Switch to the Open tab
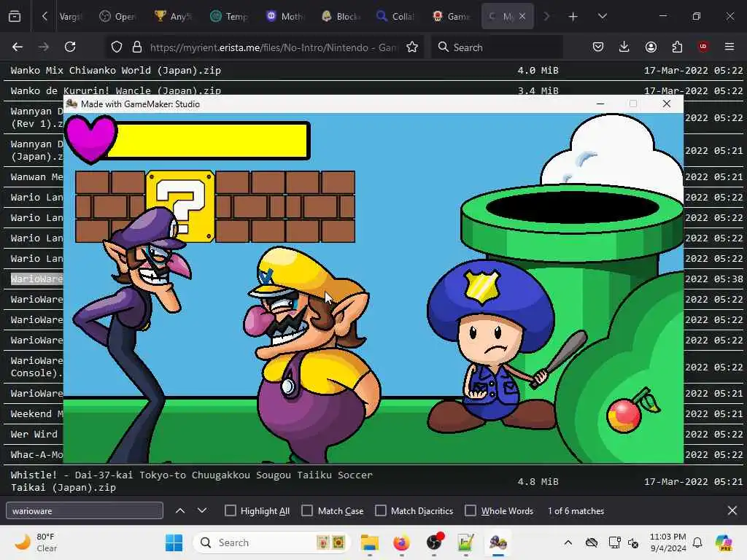Viewport: 747px width, 560px height. pyautogui.click(x=118, y=17)
